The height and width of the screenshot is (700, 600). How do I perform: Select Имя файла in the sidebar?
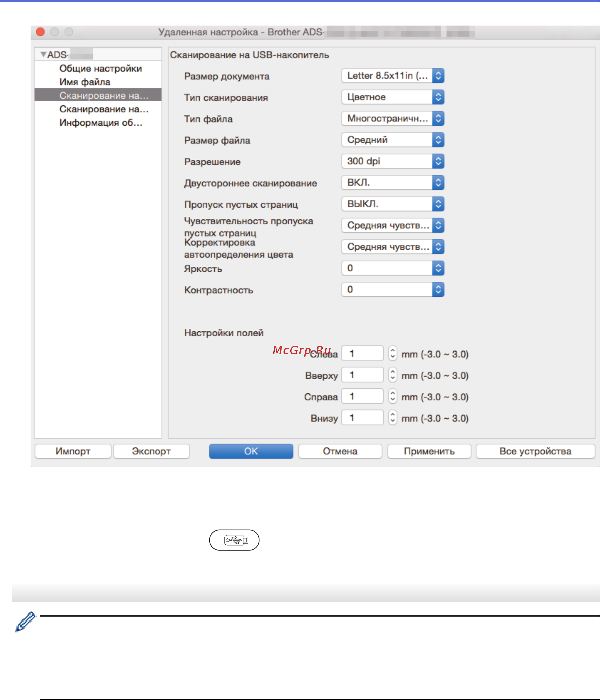point(85,82)
